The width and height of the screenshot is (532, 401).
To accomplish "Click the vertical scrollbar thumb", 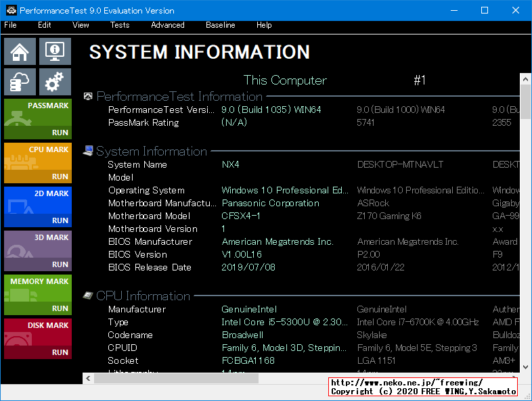I will tap(525, 102).
